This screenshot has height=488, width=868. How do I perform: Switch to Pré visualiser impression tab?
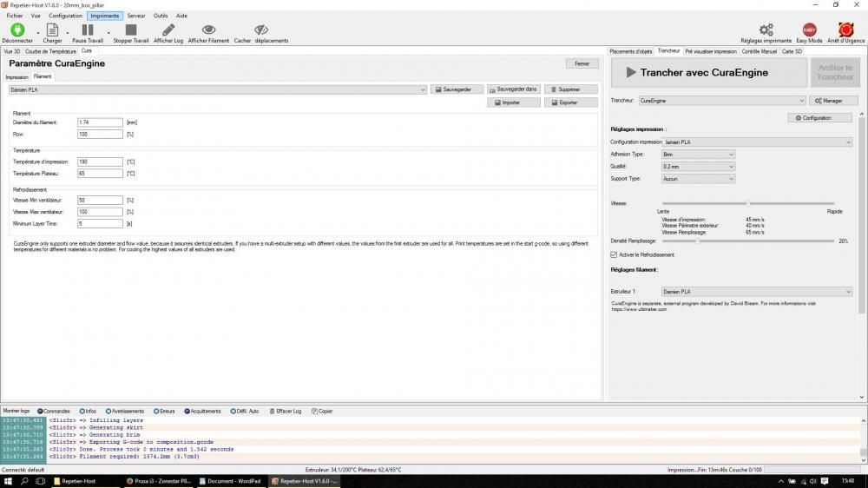coord(711,51)
